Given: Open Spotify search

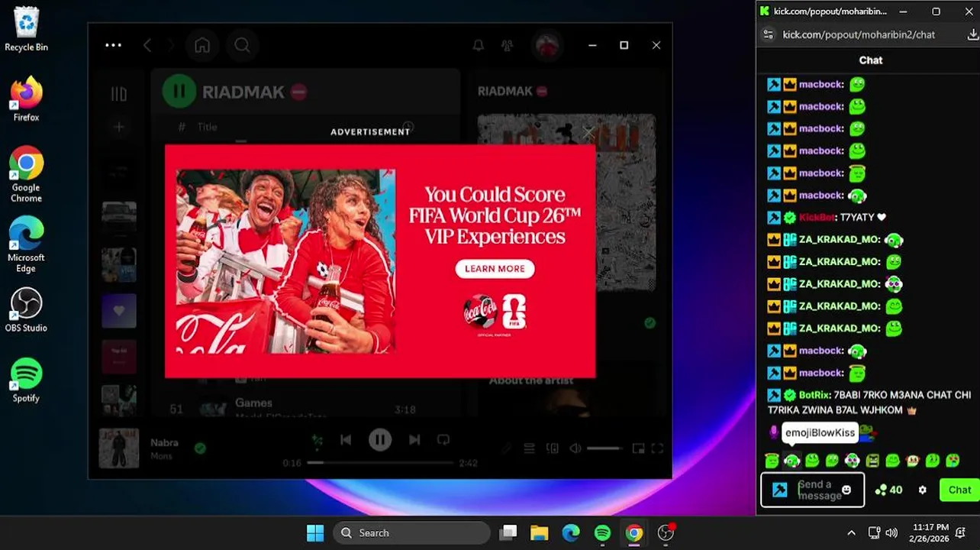Looking at the screenshot, I should (242, 45).
